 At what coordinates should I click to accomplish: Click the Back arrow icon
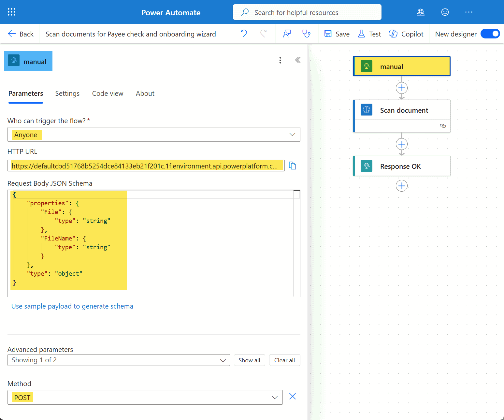[x=12, y=34]
